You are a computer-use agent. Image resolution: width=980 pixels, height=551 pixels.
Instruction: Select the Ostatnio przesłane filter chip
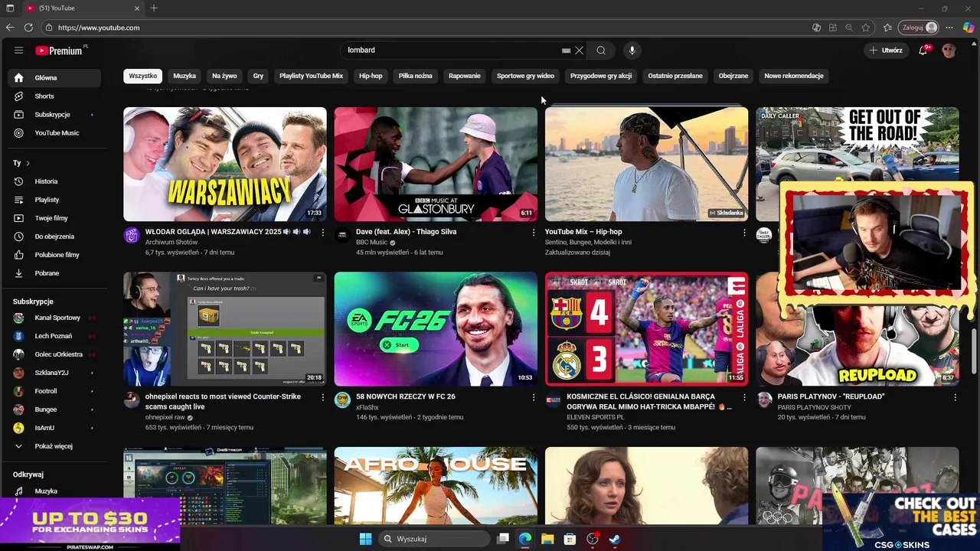click(x=675, y=76)
